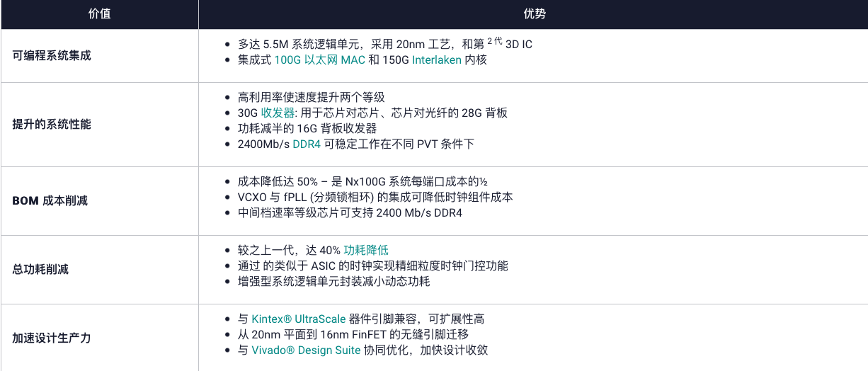The height and width of the screenshot is (371, 868).
Task: Click the 增强型系统逻辑单元封装 bullet text
Action: (x=333, y=281)
